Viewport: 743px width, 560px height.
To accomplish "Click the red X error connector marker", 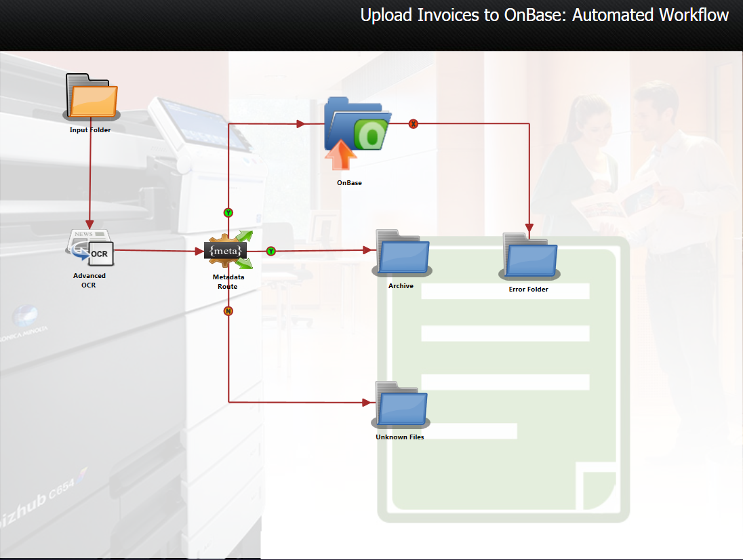I will [414, 123].
